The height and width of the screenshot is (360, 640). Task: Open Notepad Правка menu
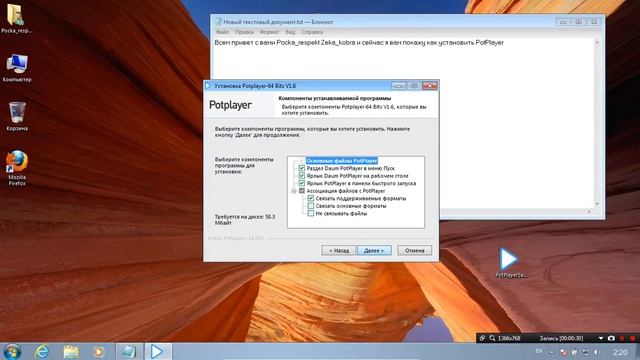[x=244, y=32]
